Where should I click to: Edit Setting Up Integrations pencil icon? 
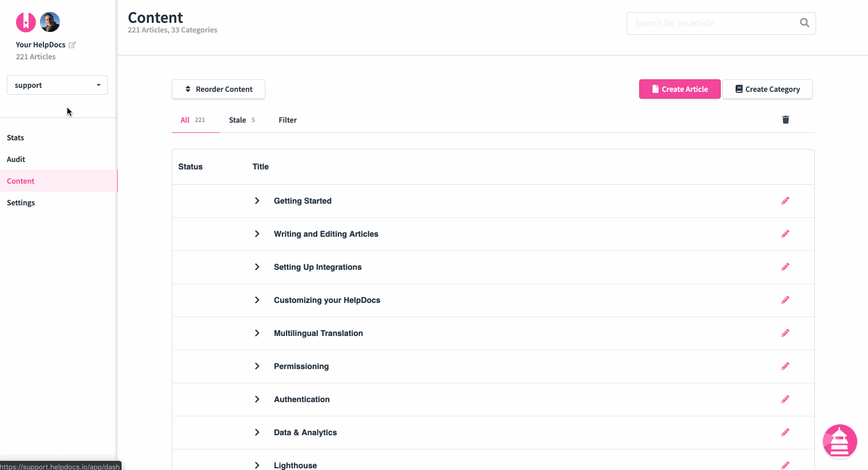click(x=785, y=267)
